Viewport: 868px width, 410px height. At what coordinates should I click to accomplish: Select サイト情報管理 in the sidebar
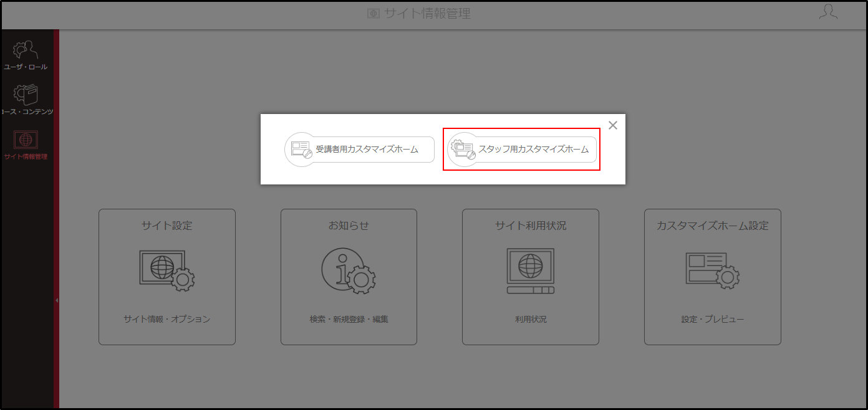tap(26, 145)
